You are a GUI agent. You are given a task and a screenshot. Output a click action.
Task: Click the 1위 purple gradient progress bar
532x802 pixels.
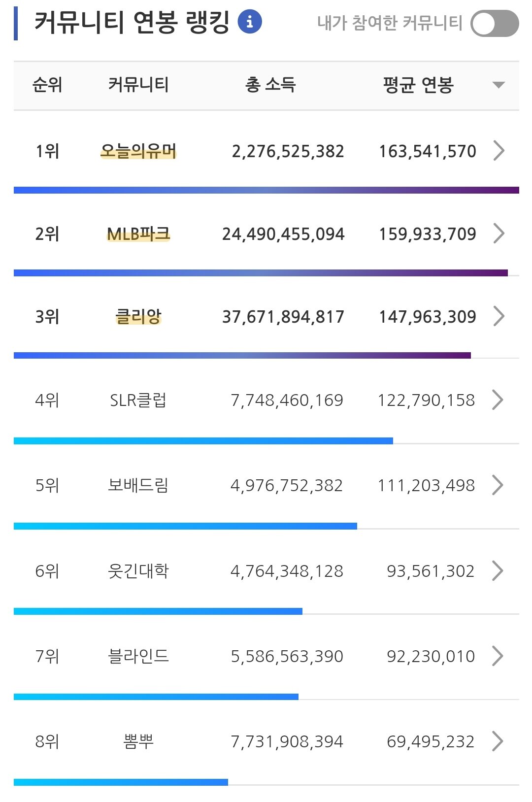point(266,190)
